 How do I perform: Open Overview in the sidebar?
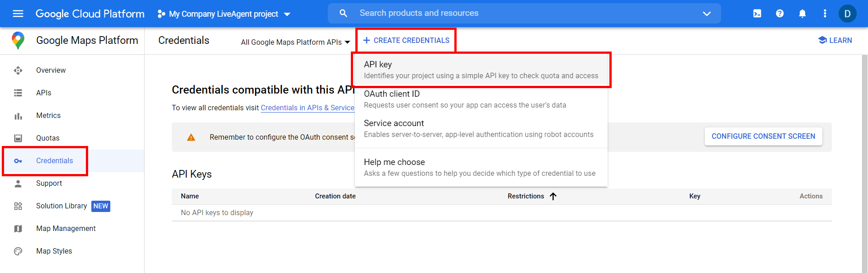51,70
